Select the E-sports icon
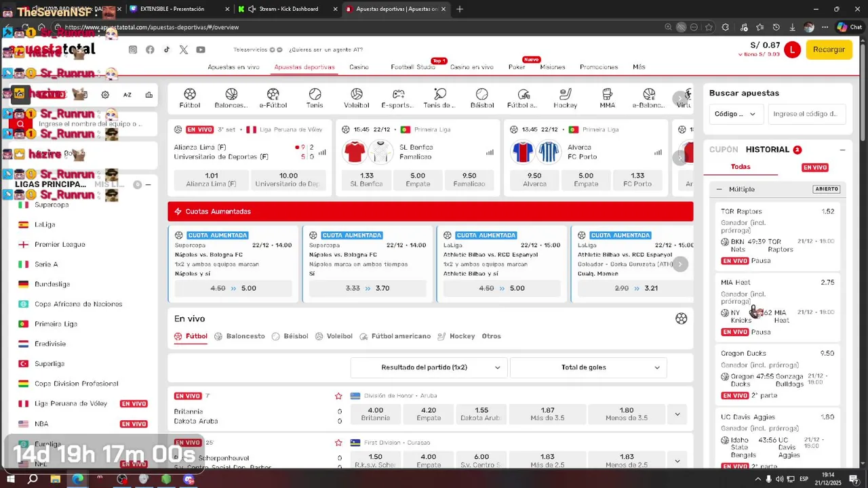Viewport: 868px width, 488px height. point(398,98)
